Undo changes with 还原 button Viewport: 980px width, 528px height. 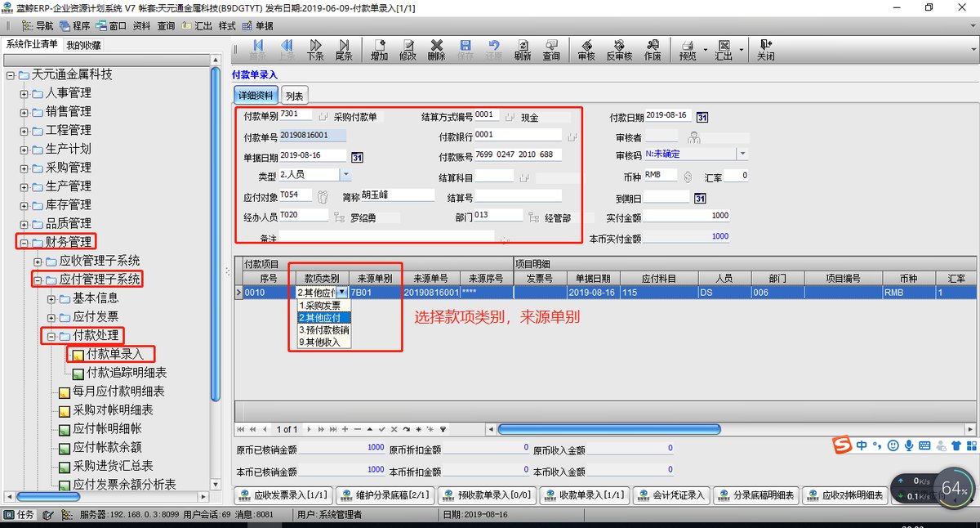point(493,50)
